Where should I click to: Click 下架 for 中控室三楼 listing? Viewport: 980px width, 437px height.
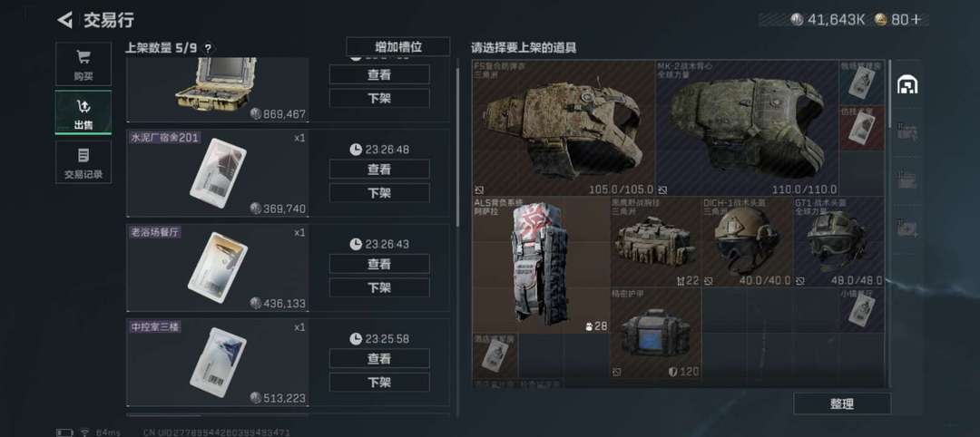click(x=379, y=382)
